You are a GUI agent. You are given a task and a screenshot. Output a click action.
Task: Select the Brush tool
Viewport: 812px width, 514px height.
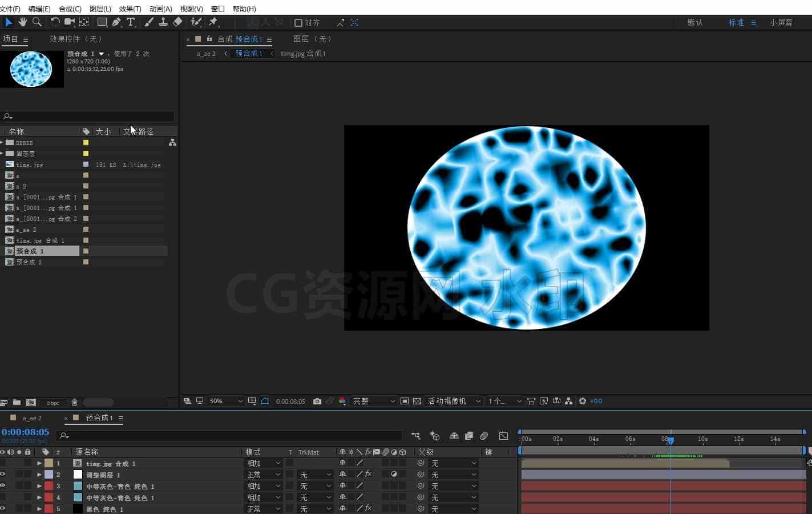(x=149, y=22)
